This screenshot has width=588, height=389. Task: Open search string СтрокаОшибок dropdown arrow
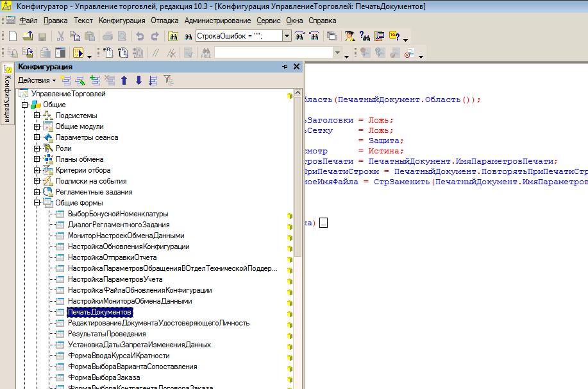tap(287, 36)
